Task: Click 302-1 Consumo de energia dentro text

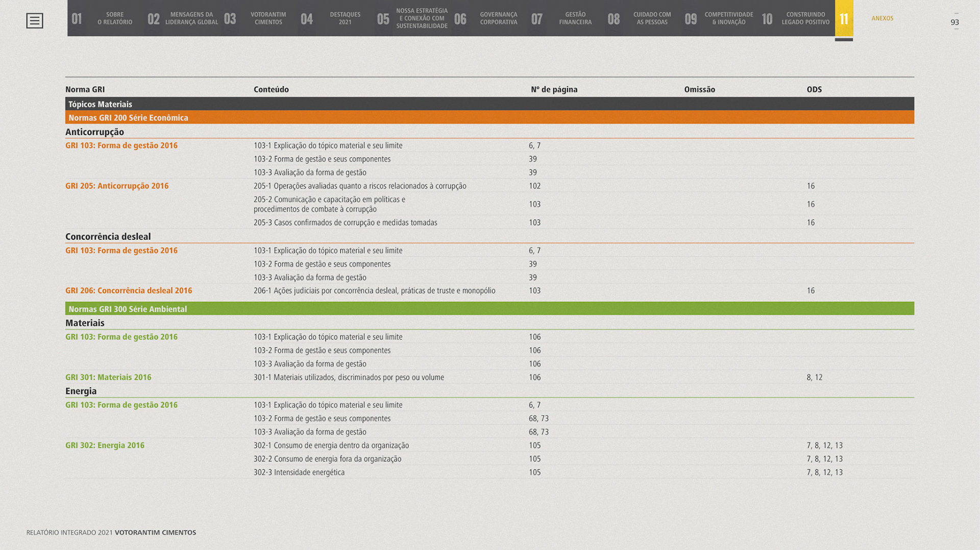Action: point(331,445)
